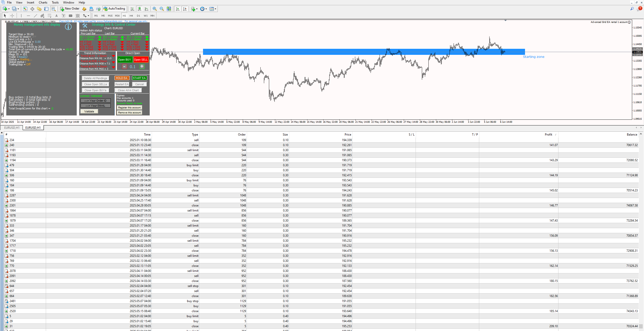
Task: Select the trendline tool
Action: (x=35, y=16)
